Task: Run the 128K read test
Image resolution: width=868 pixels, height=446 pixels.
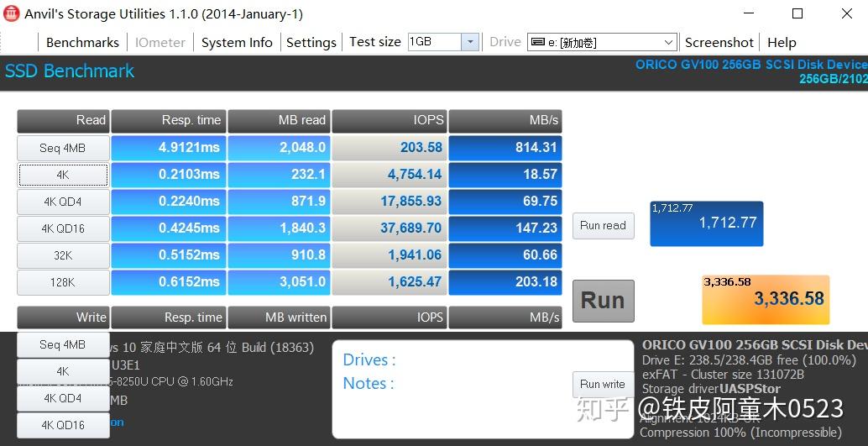Action: [63, 282]
